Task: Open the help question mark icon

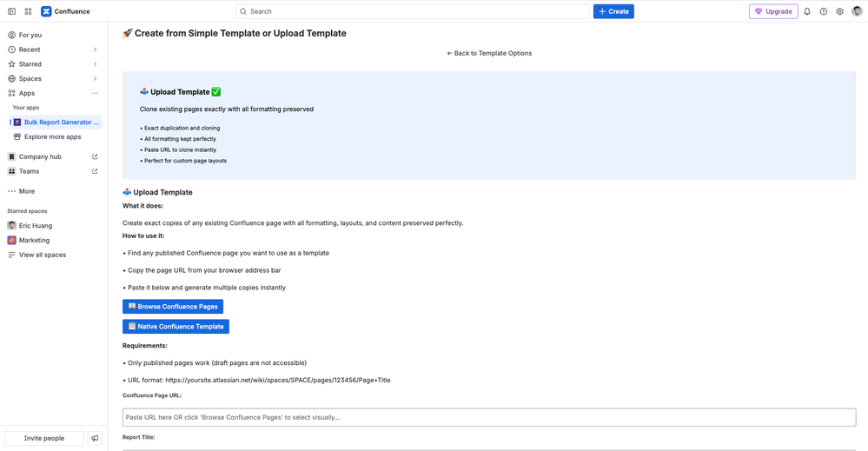Action: [824, 11]
